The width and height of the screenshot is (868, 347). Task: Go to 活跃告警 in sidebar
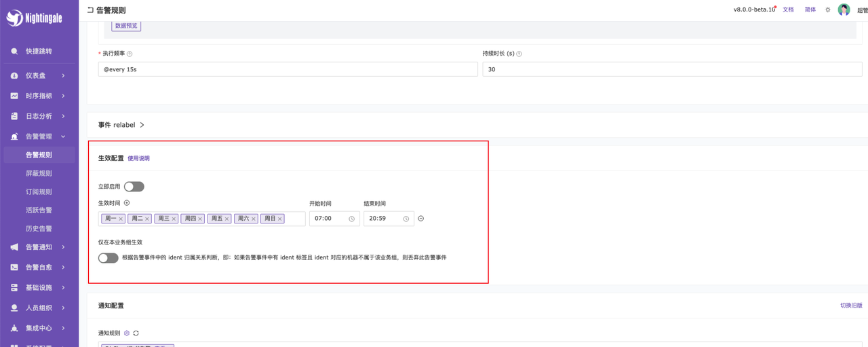39,210
